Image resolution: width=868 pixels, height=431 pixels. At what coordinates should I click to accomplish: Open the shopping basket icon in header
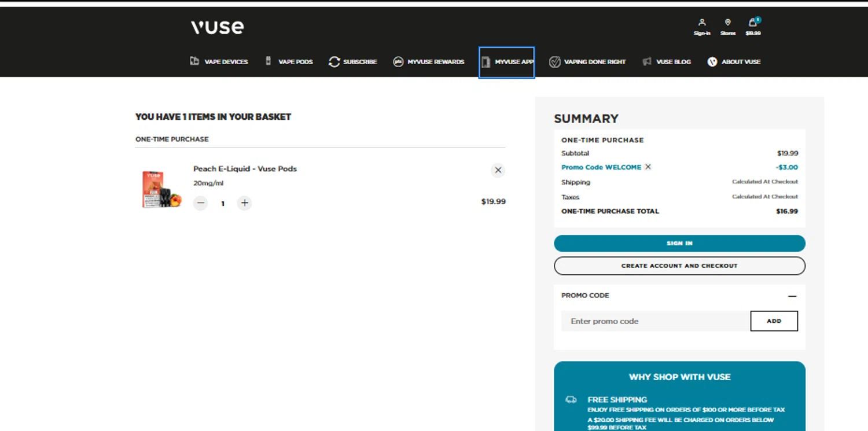[x=753, y=23]
